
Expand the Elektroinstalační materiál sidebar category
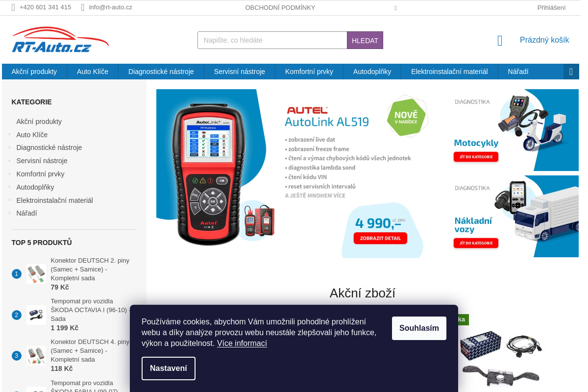(10, 200)
